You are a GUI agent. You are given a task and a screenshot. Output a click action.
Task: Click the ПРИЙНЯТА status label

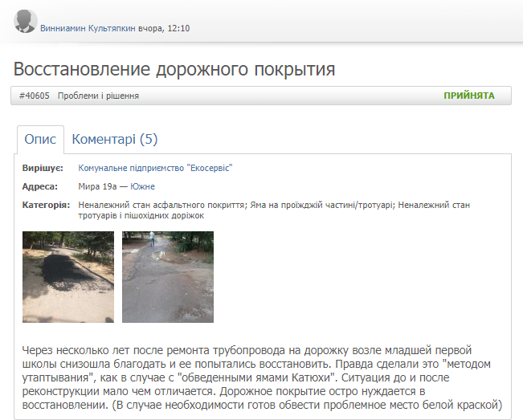point(469,96)
